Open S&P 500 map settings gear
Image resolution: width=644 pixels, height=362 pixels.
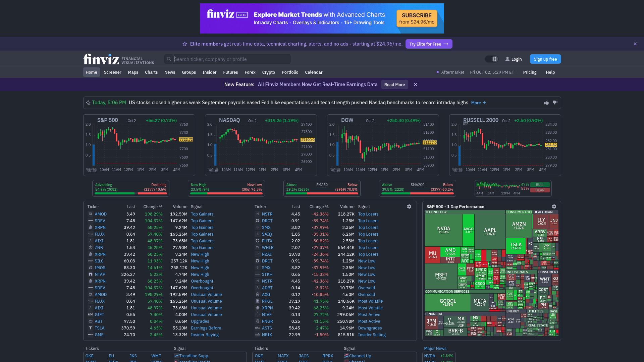(554, 206)
